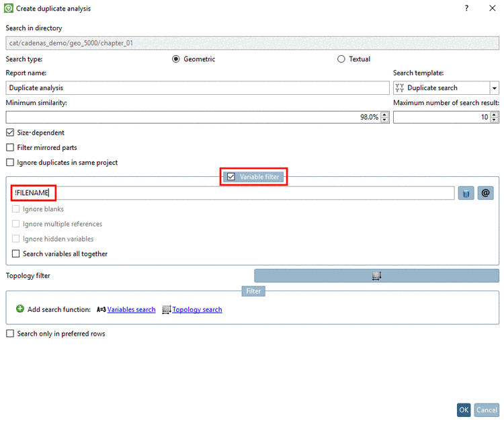
Task: Cancel the duplicate analysis dialog
Action: coord(487,410)
